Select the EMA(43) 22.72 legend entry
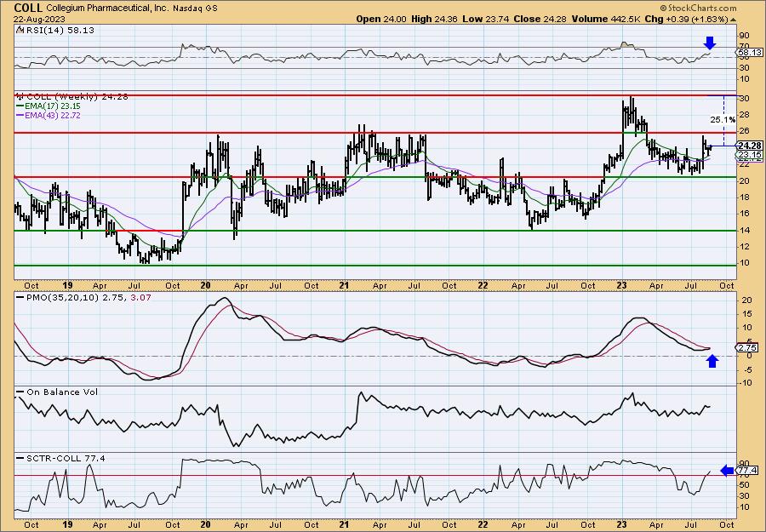 49,115
